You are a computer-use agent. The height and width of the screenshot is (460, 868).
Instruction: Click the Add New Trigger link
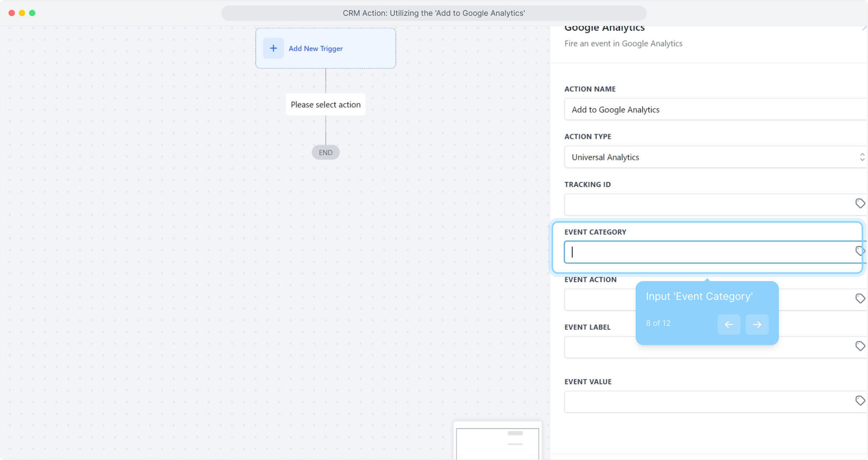(x=315, y=49)
